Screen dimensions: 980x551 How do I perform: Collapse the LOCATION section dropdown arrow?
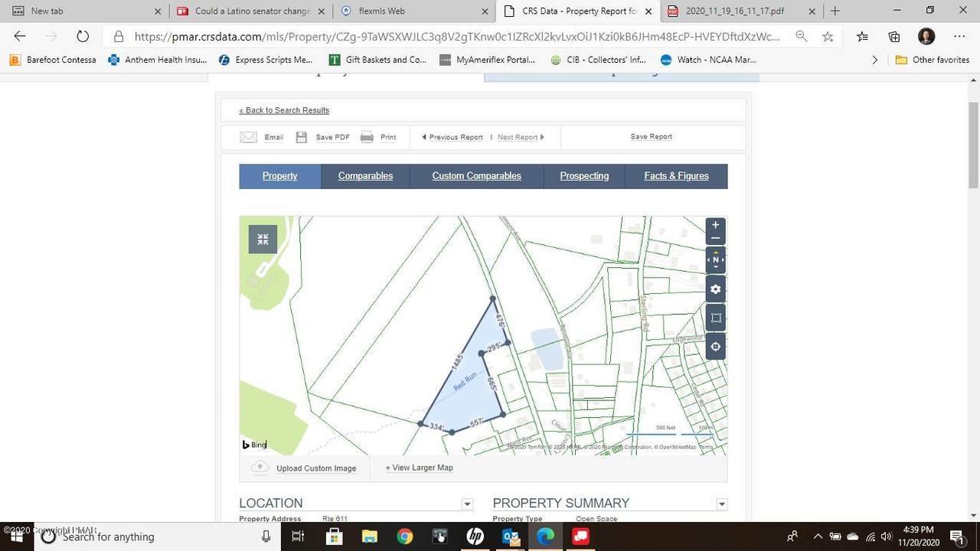coord(467,504)
